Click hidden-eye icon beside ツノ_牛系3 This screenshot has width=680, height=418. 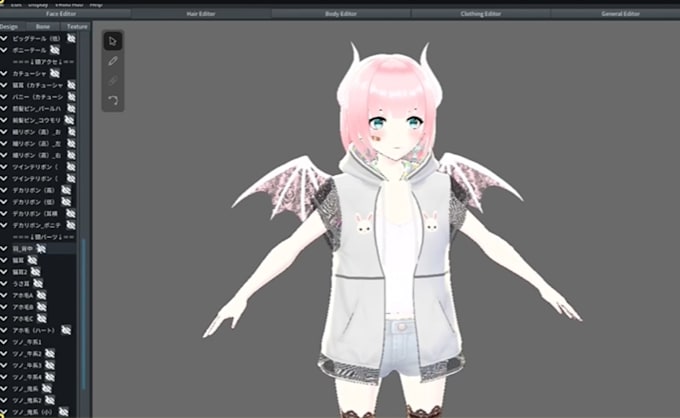click(x=50, y=365)
